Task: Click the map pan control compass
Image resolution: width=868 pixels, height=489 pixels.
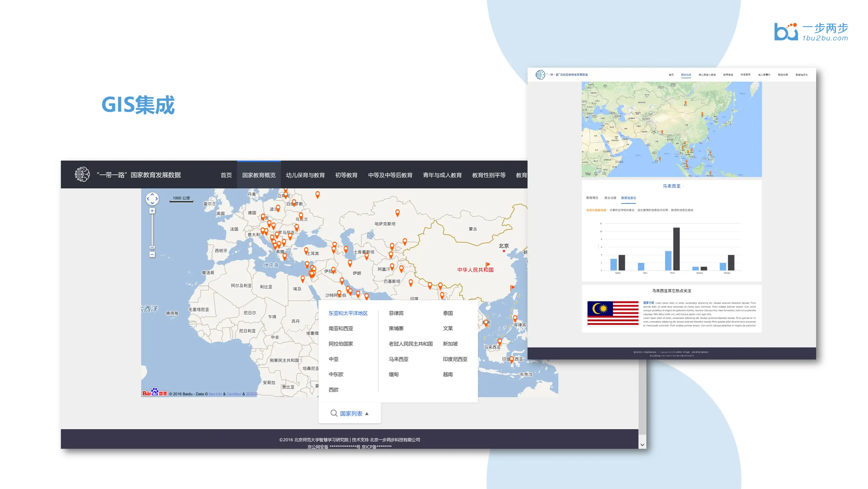Action: click(152, 199)
